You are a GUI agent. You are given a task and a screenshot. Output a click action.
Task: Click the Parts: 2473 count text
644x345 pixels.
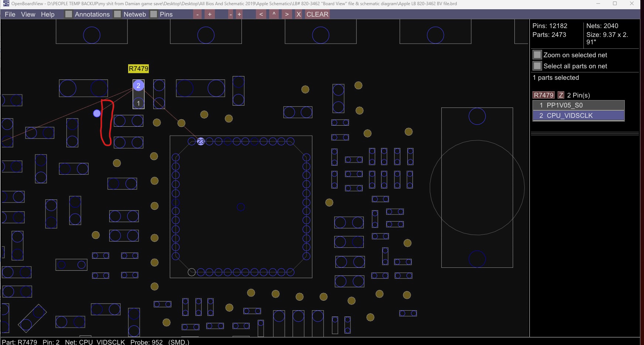click(x=549, y=35)
